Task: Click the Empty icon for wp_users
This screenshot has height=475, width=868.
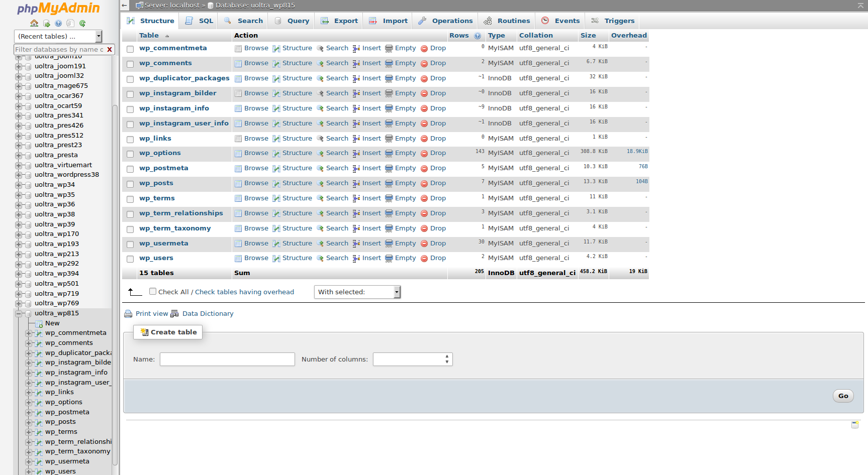Action: [x=389, y=259]
